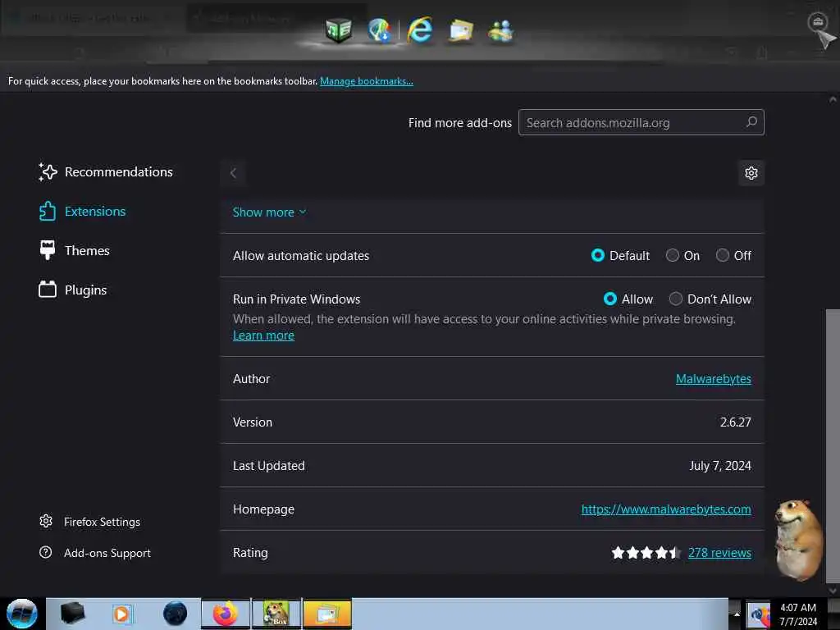Open the yellow mail taskbar app
This screenshot has height=630, width=840.
[327, 614]
